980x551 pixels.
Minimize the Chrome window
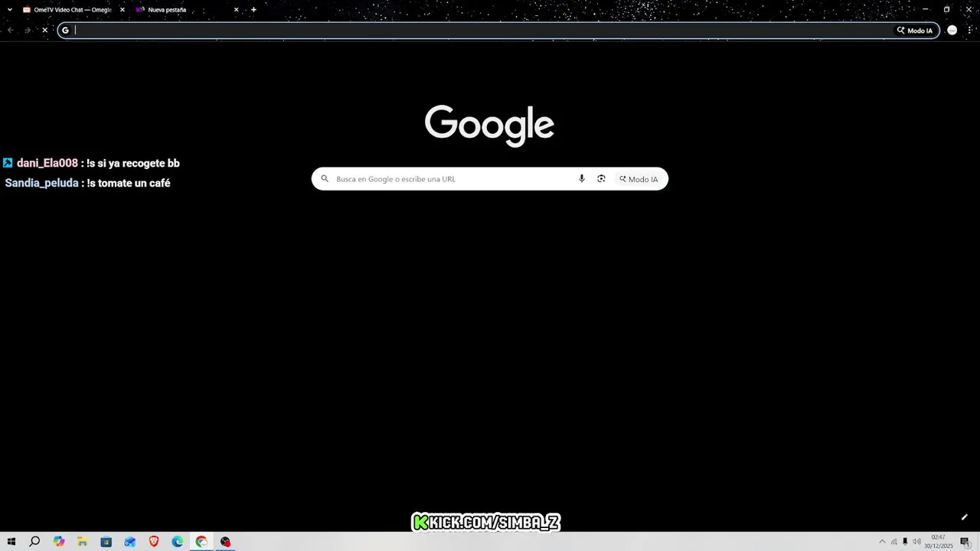point(925,10)
